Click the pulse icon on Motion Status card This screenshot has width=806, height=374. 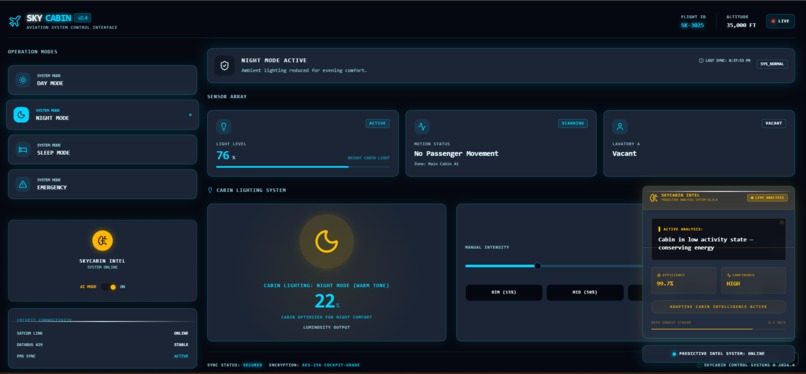click(x=422, y=126)
